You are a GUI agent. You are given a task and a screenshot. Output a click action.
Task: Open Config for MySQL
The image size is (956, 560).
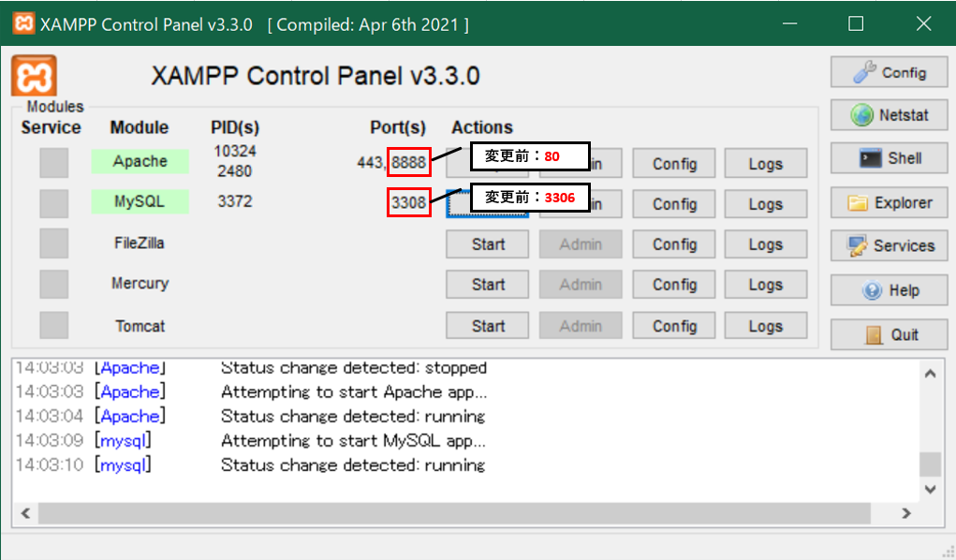coord(673,203)
